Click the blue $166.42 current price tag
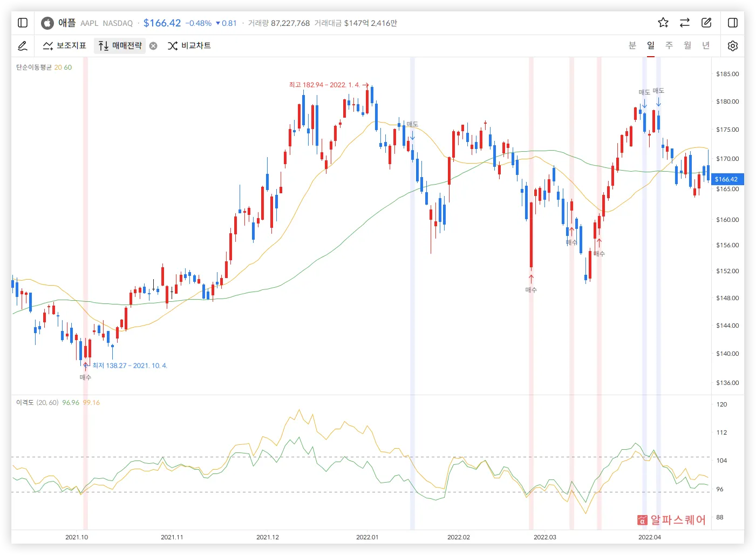This screenshot has height=555, width=756. [x=726, y=179]
